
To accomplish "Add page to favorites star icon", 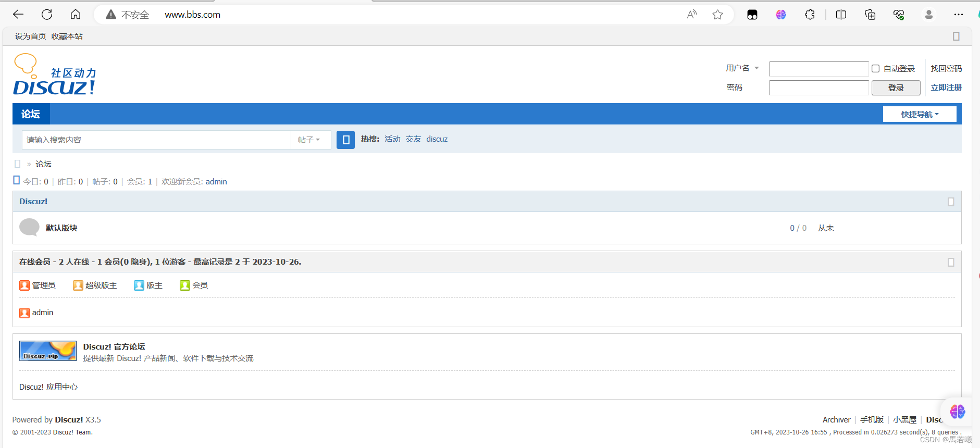I will coord(718,15).
